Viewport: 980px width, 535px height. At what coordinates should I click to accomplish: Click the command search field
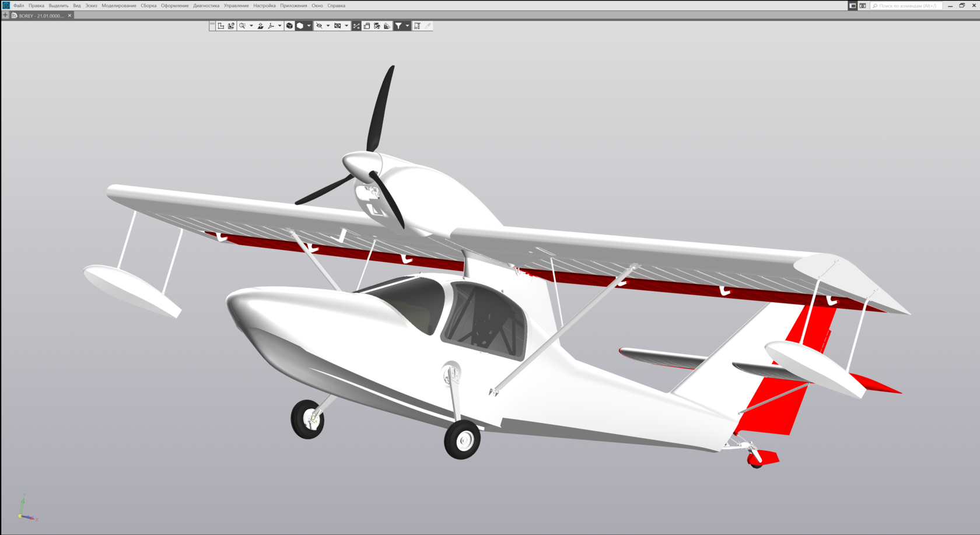coord(908,6)
